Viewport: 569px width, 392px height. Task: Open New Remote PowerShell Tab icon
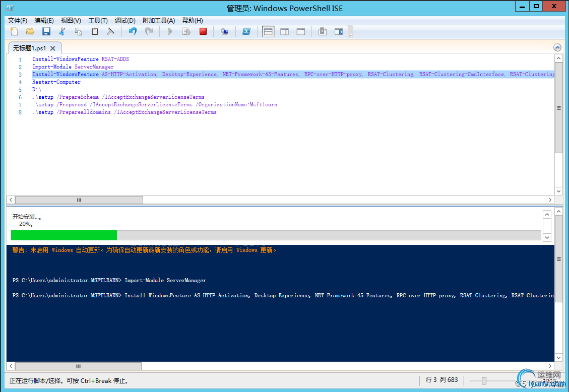[225, 32]
